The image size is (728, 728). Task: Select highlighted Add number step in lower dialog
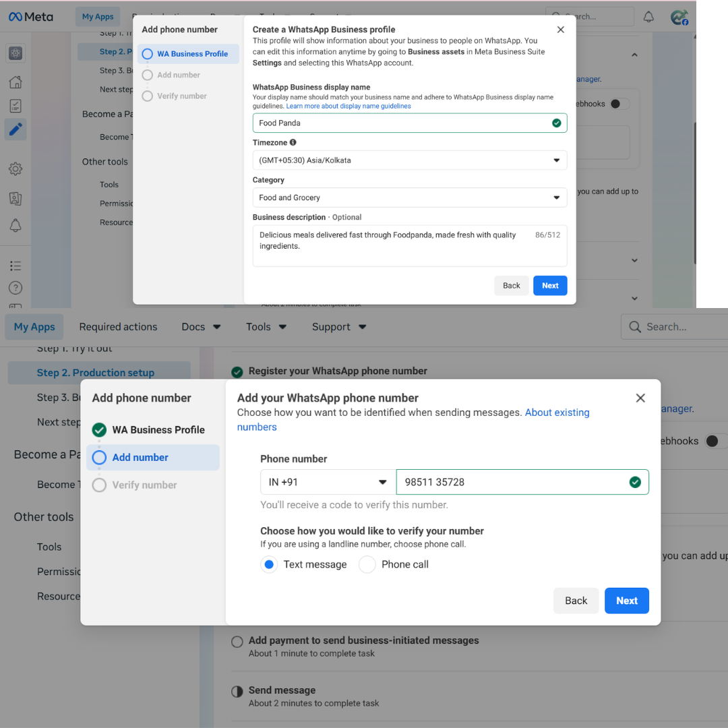(153, 457)
